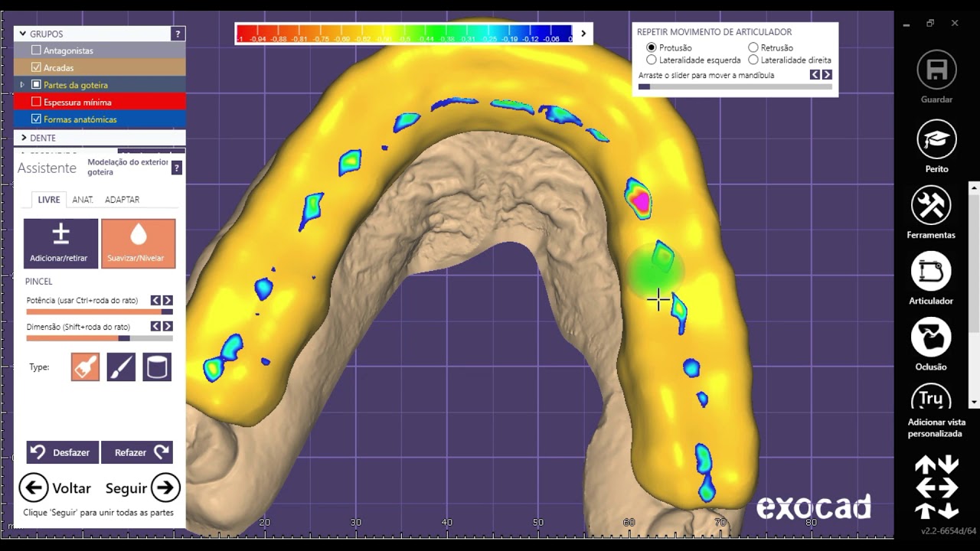Open help for the Assistente panel
980x551 pixels.
pyautogui.click(x=177, y=168)
